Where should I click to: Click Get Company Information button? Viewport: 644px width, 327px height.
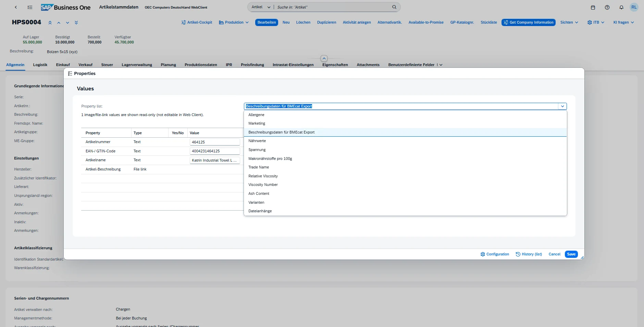pos(529,22)
